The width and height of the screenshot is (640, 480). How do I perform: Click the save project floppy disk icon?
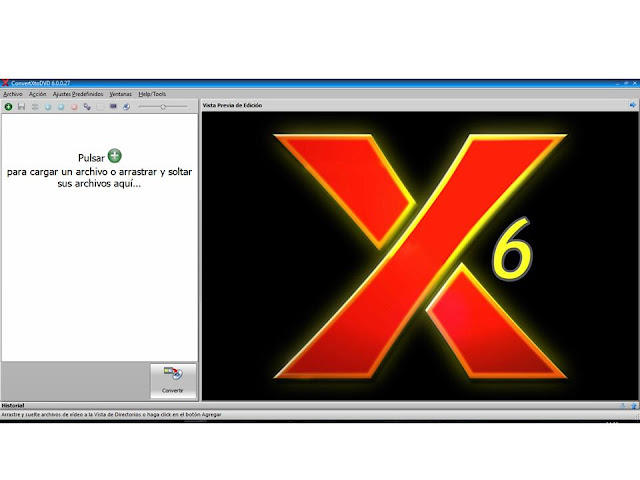(x=22, y=107)
